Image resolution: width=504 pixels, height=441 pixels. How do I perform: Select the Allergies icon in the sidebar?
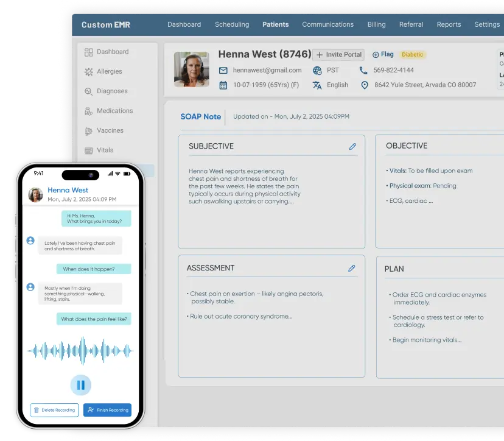pyautogui.click(x=90, y=71)
